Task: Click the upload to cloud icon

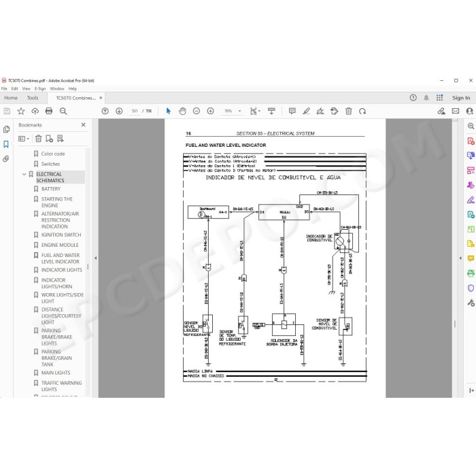Action: [35, 111]
